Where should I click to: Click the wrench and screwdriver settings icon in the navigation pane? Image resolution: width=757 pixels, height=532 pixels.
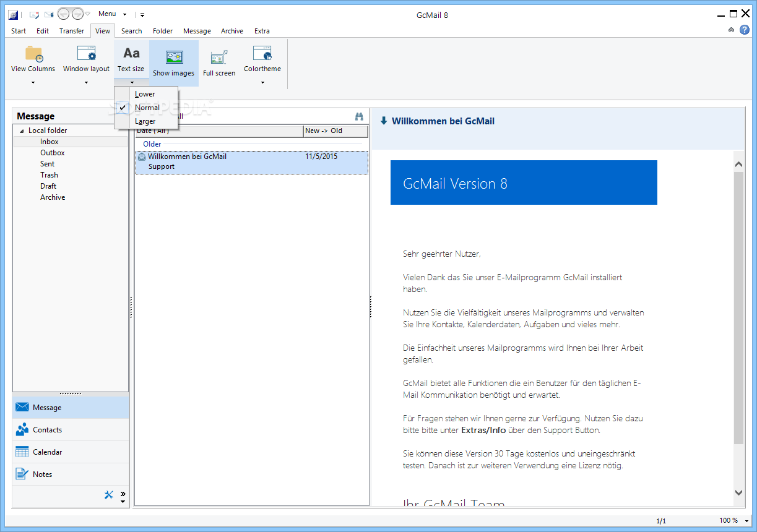(x=109, y=494)
